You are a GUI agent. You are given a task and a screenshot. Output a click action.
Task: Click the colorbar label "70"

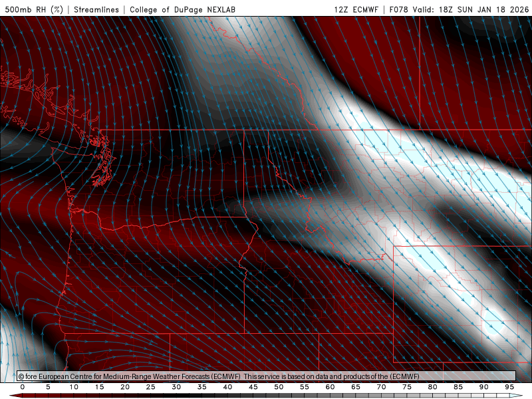pyautogui.click(x=381, y=387)
